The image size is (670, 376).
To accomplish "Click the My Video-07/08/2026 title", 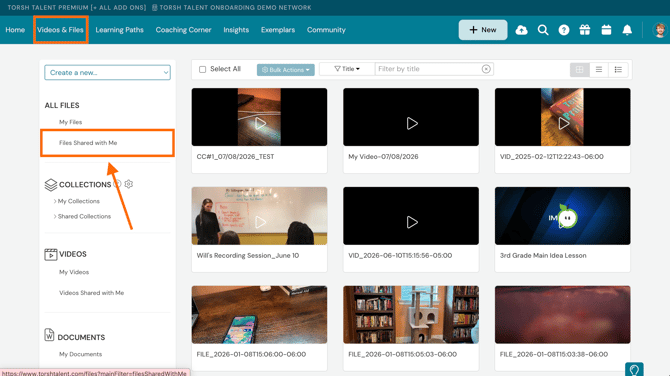I will [383, 157].
